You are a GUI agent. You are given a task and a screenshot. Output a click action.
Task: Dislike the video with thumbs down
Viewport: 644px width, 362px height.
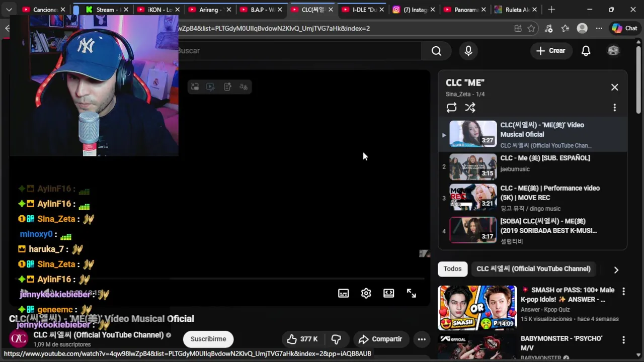pyautogui.click(x=336, y=339)
